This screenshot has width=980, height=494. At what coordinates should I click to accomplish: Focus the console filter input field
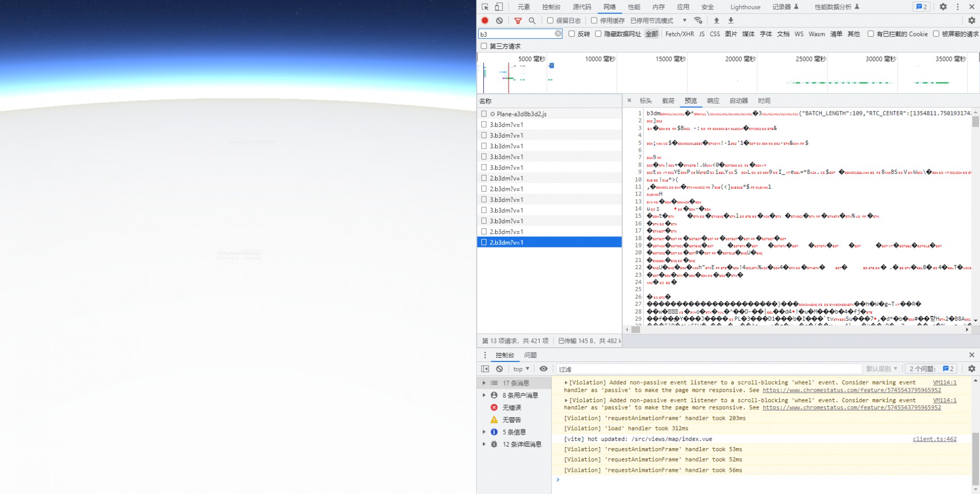[x=709, y=369]
